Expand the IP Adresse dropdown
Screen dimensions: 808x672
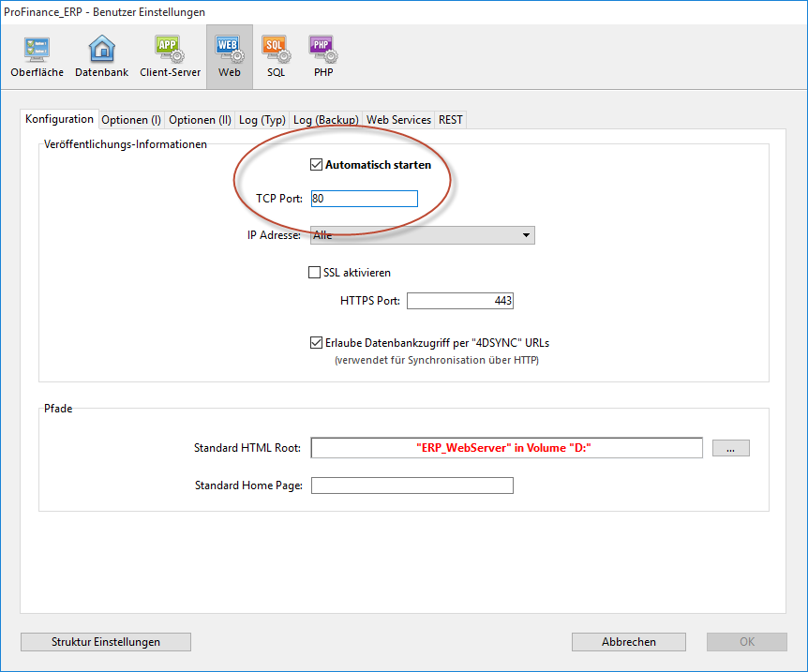pyautogui.click(x=422, y=235)
